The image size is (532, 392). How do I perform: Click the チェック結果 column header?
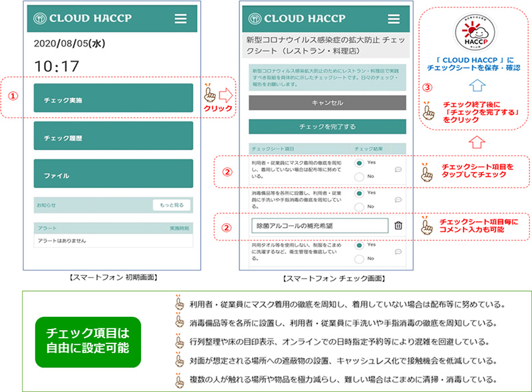point(368,149)
